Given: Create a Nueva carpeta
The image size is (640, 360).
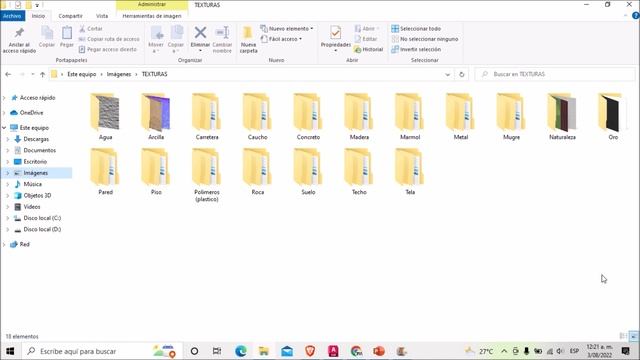Looking at the screenshot, I should (248, 40).
